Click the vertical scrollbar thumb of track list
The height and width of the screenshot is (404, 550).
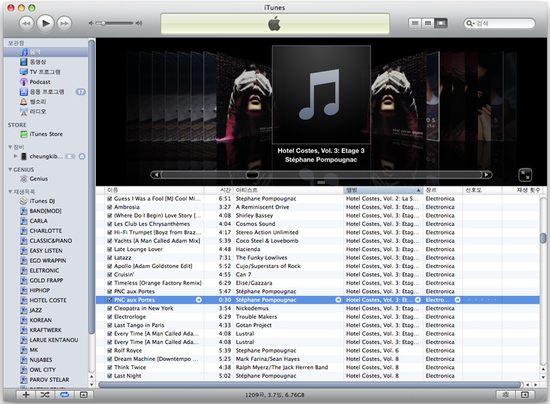pos(543,238)
